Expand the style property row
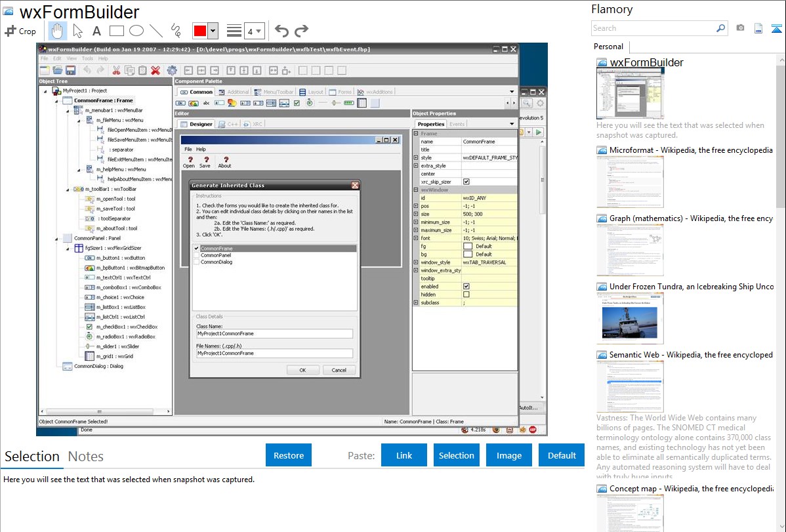The image size is (786, 532). pos(415,157)
